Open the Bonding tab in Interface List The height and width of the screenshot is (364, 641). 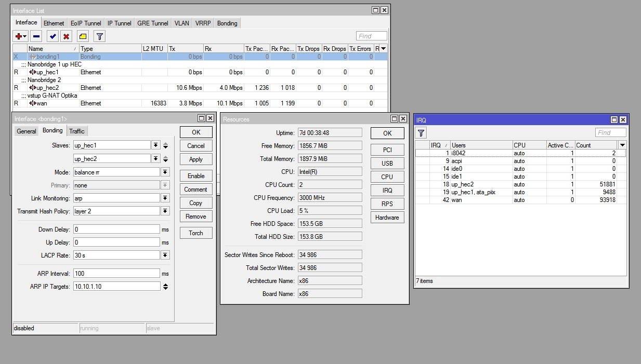(227, 23)
